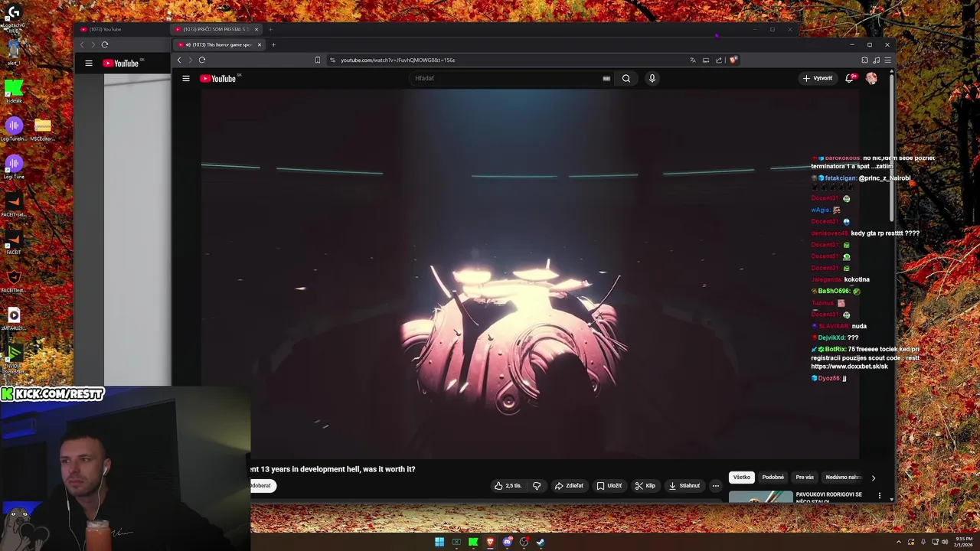
Task: Open more actions ellipsis below video
Action: click(716, 485)
